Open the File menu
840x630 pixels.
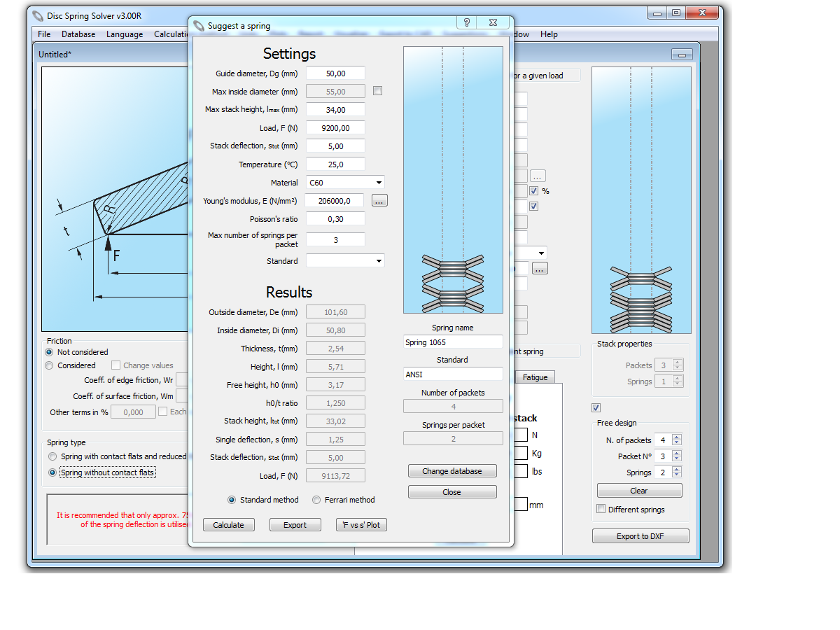point(44,34)
